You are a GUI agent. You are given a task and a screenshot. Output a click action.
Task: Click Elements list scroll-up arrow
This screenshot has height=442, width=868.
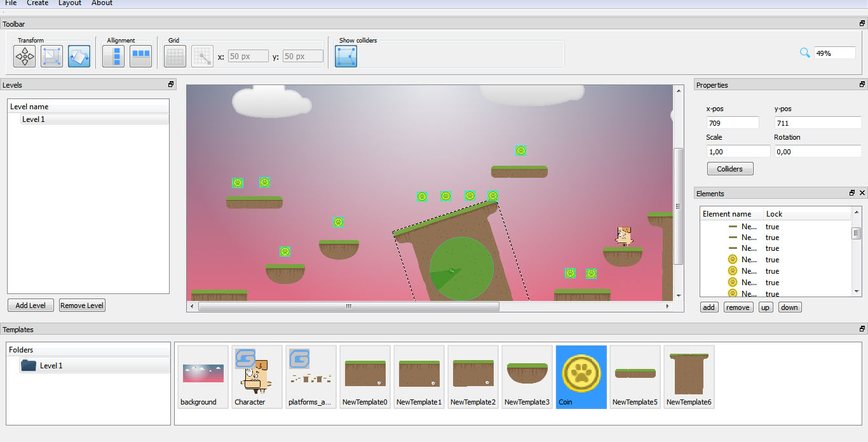pos(856,212)
